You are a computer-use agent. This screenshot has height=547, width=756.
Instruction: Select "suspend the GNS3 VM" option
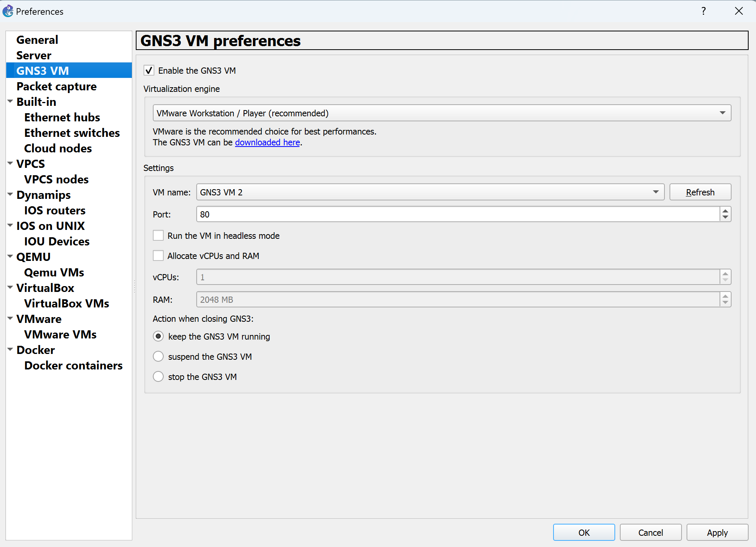(158, 356)
